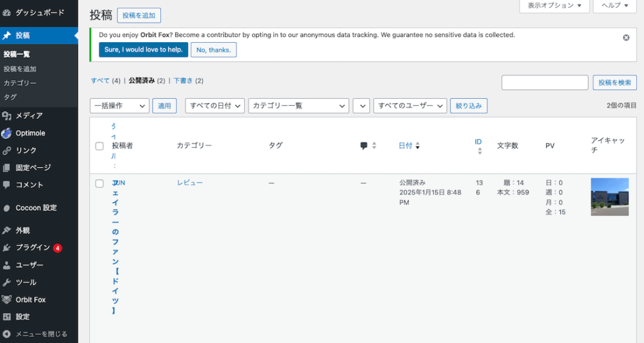Screen dimensions: 644x343
Task: Click the Orbit Fox icon in sidebar
Action: pyautogui.click(x=7, y=300)
